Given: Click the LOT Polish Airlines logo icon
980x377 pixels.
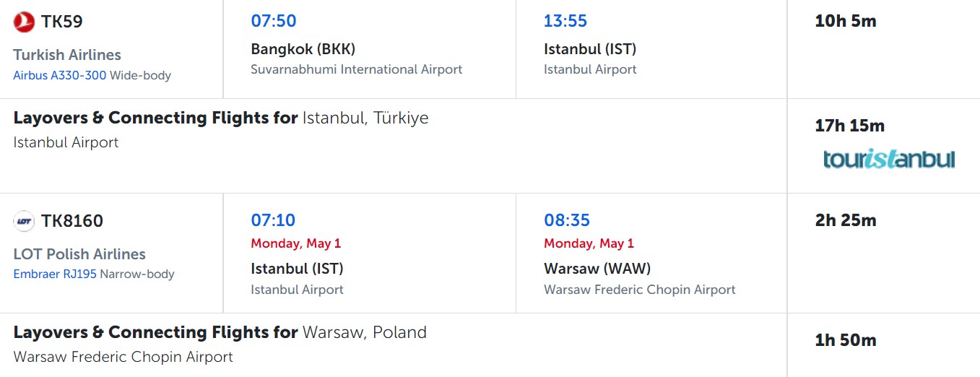Looking at the screenshot, I should [x=24, y=222].
